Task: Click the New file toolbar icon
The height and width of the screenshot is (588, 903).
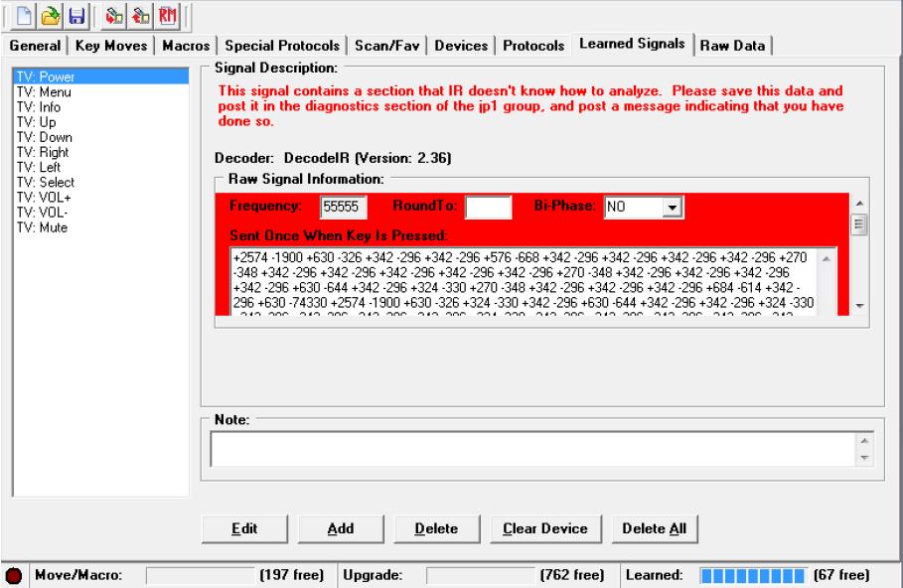Action: pos(24,16)
